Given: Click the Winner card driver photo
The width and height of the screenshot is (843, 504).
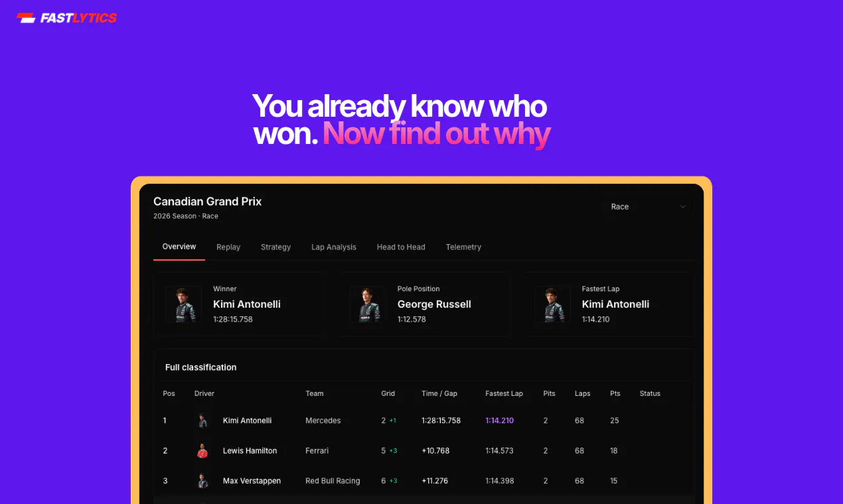Looking at the screenshot, I should pos(183,304).
